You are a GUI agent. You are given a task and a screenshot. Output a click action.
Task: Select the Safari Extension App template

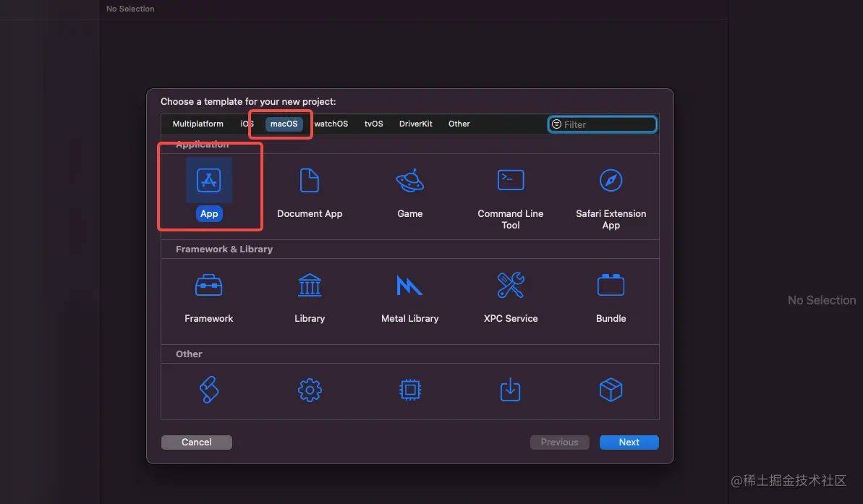(x=611, y=181)
